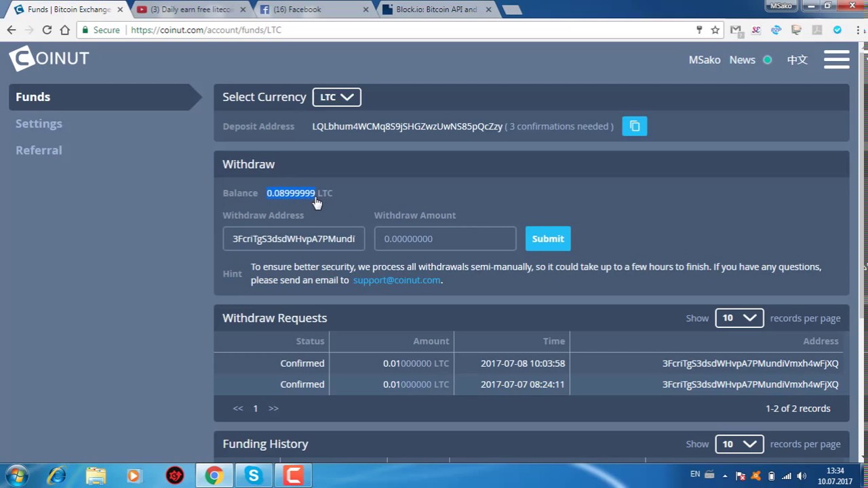Open the MSako account link
The width and height of the screenshot is (868, 488).
click(705, 60)
